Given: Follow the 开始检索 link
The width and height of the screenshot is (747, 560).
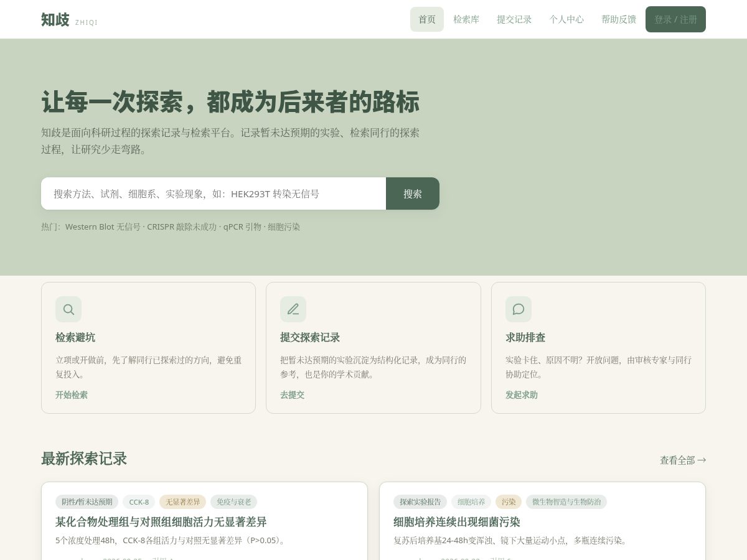Looking at the screenshot, I should pos(72,395).
